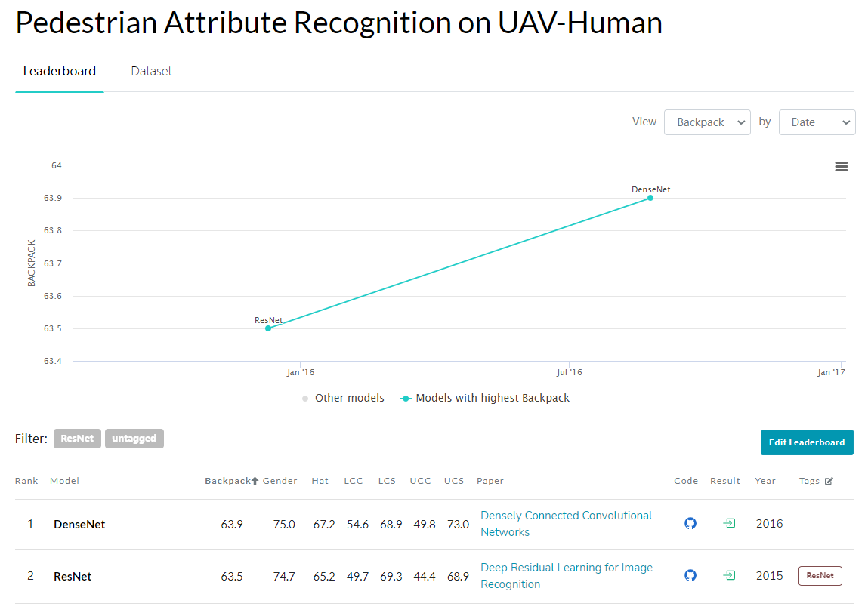Select the DenseNet data point on the chart
The width and height of the screenshot is (868, 616).
pyautogui.click(x=650, y=199)
